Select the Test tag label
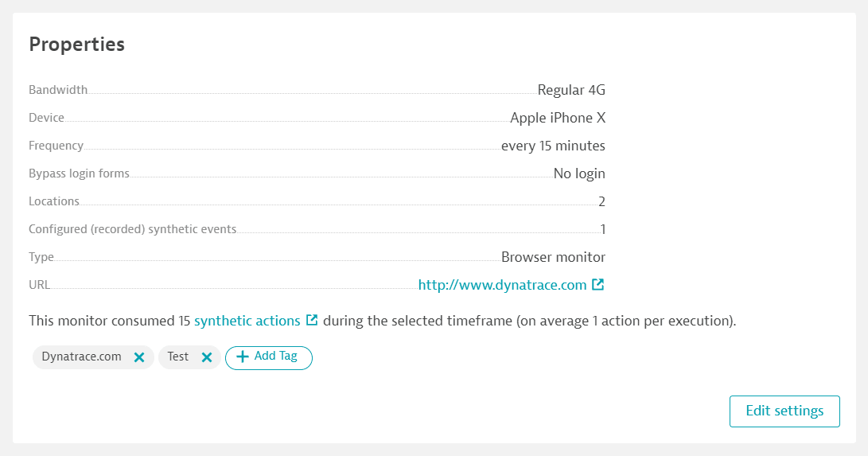Screen dimensions: 868x456 tap(177, 357)
